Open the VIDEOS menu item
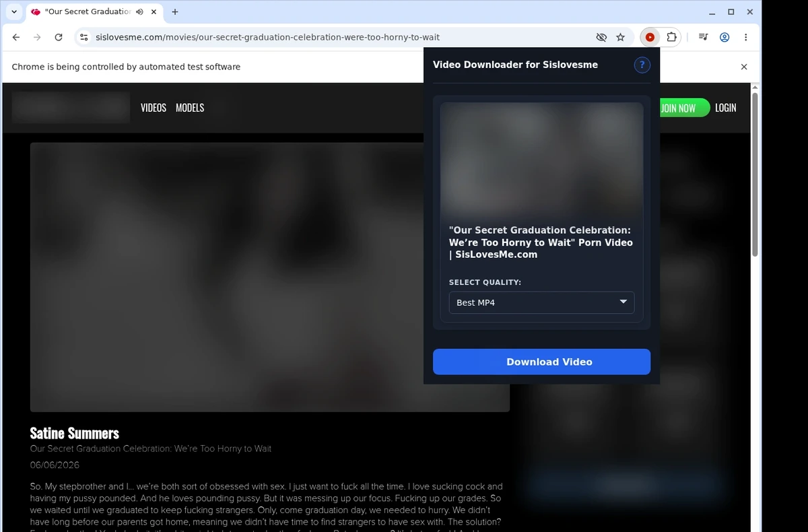808x532 pixels. click(154, 108)
